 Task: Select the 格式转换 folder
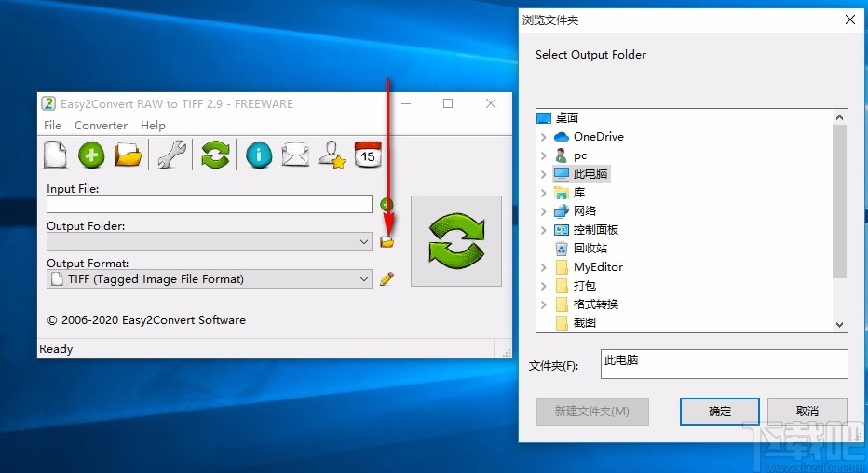point(596,304)
